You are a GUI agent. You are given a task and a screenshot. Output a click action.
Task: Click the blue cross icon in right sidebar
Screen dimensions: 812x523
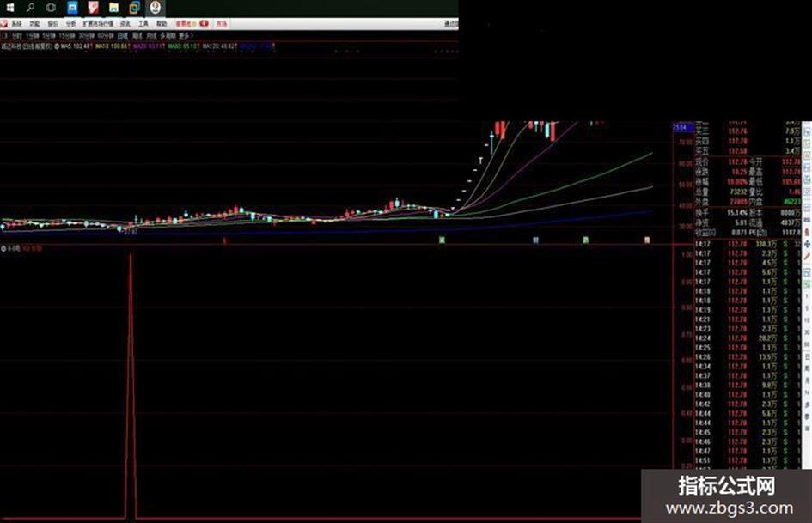[807, 245]
